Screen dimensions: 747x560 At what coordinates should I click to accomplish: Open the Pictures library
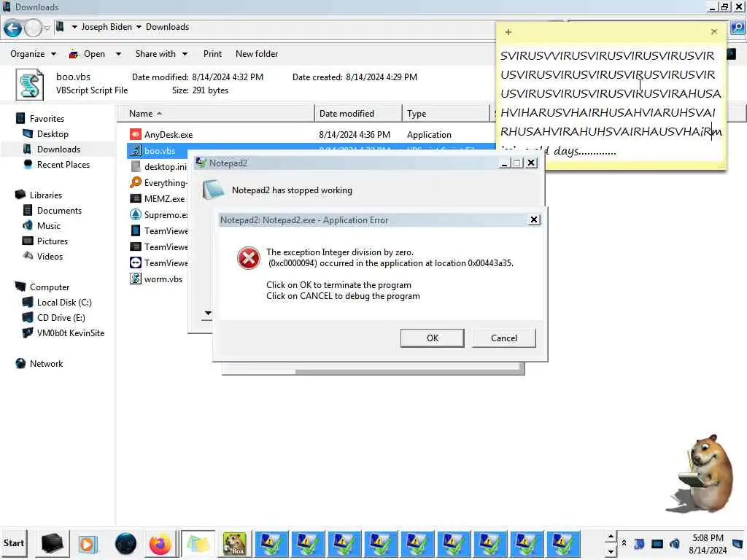click(x=53, y=241)
